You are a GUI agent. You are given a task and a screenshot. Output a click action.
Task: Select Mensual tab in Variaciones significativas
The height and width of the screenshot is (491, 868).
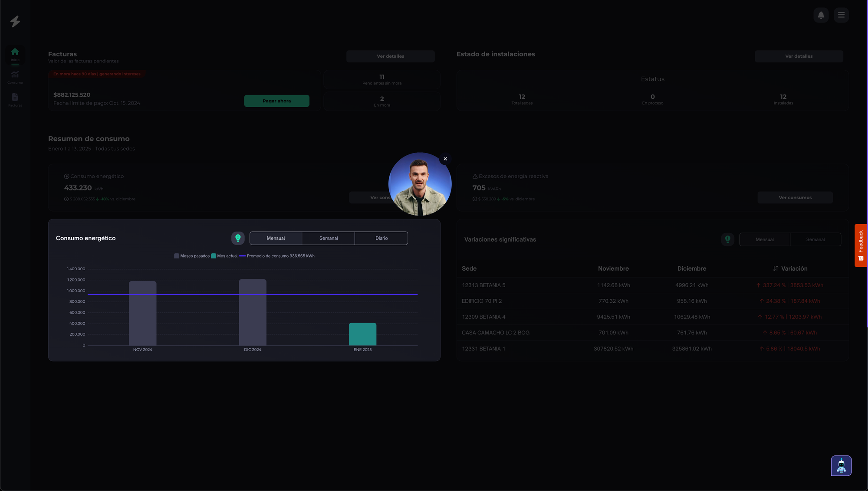click(764, 239)
